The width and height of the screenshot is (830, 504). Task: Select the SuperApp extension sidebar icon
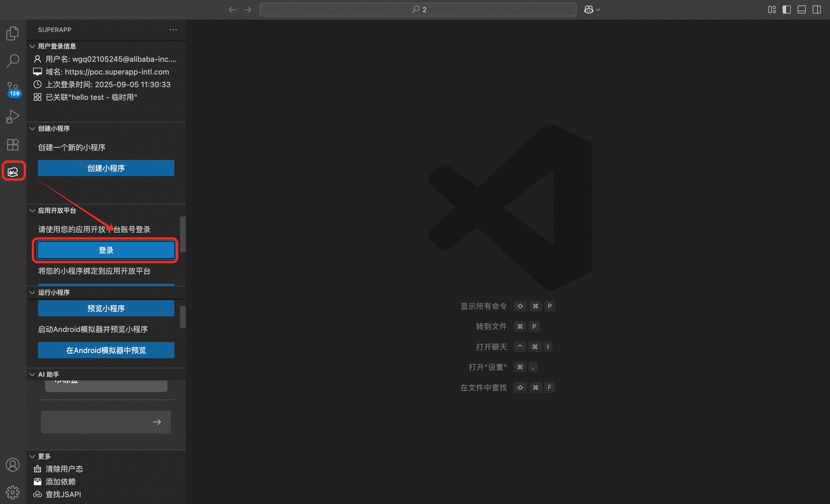13,171
